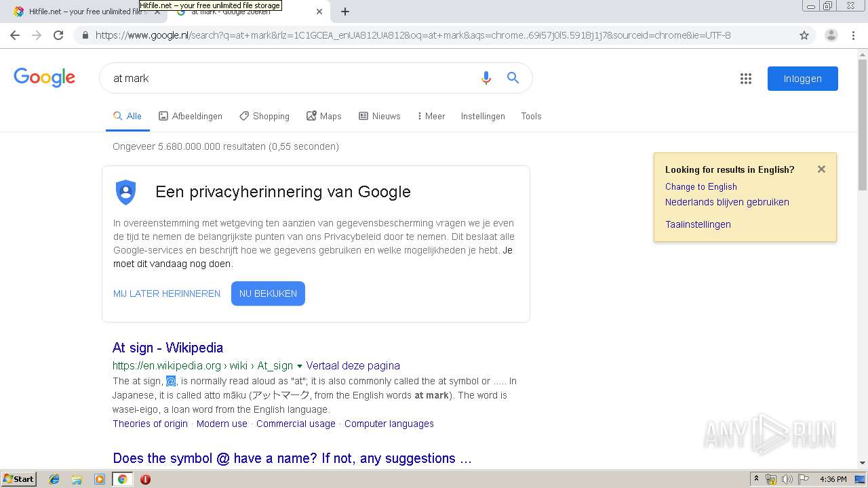Click the Chrome taskbar icon
The width and height of the screenshot is (868, 488).
(122, 479)
